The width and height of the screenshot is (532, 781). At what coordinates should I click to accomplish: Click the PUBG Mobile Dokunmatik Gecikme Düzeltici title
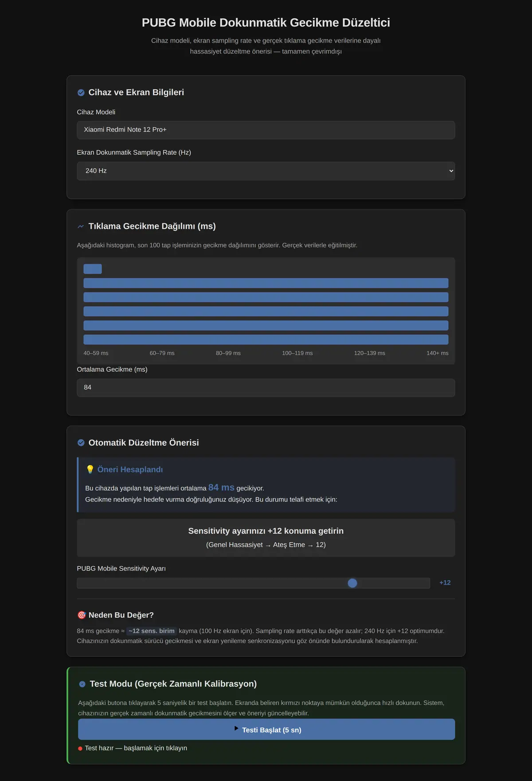tap(266, 23)
